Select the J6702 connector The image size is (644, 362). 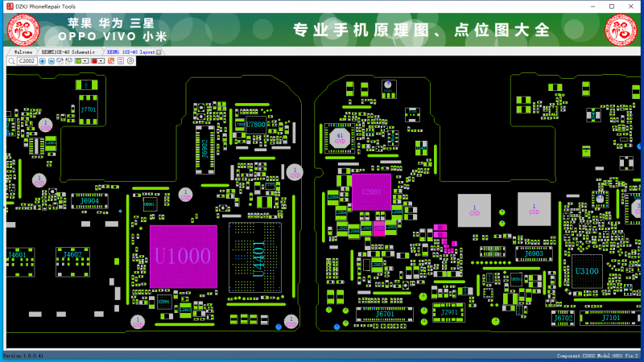563,318
